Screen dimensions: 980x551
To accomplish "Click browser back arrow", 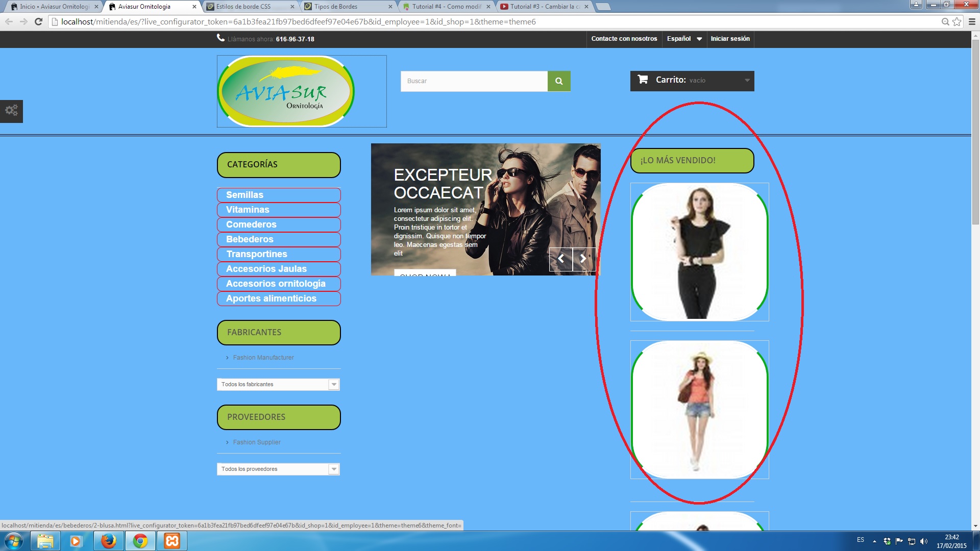I will pyautogui.click(x=9, y=21).
